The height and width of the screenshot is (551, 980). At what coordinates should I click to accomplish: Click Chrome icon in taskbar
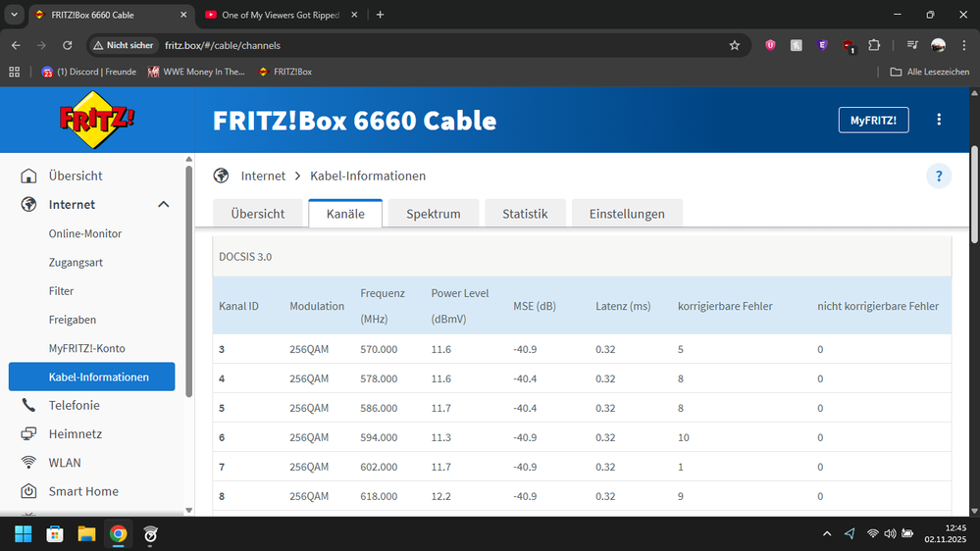tap(118, 534)
